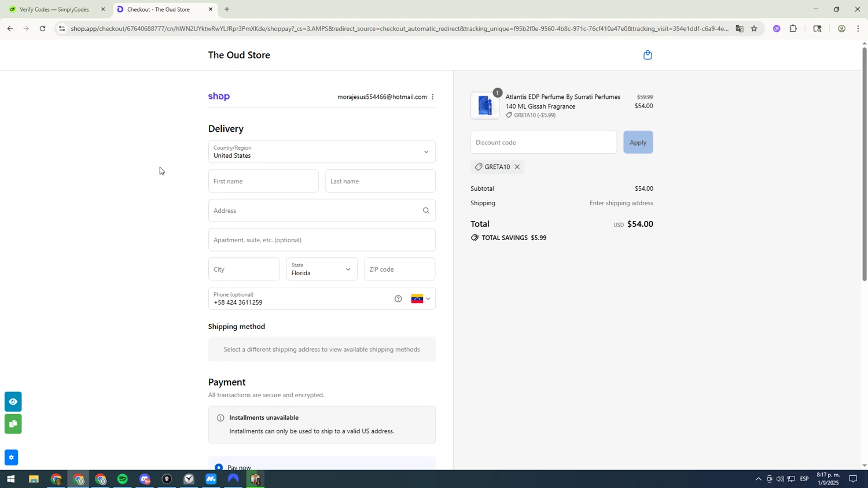
Task: Click the ZIP code field
Action: click(x=399, y=269)
